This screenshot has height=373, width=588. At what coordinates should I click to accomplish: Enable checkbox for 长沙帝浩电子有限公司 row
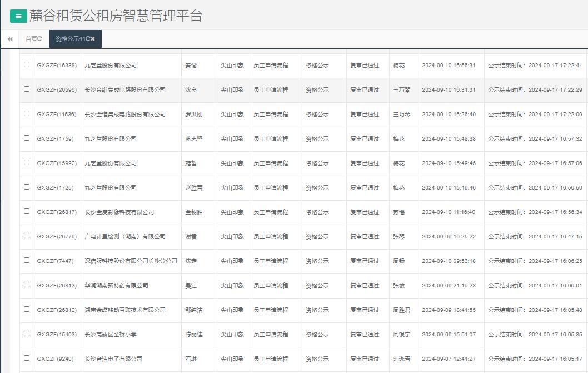point(26,359)
